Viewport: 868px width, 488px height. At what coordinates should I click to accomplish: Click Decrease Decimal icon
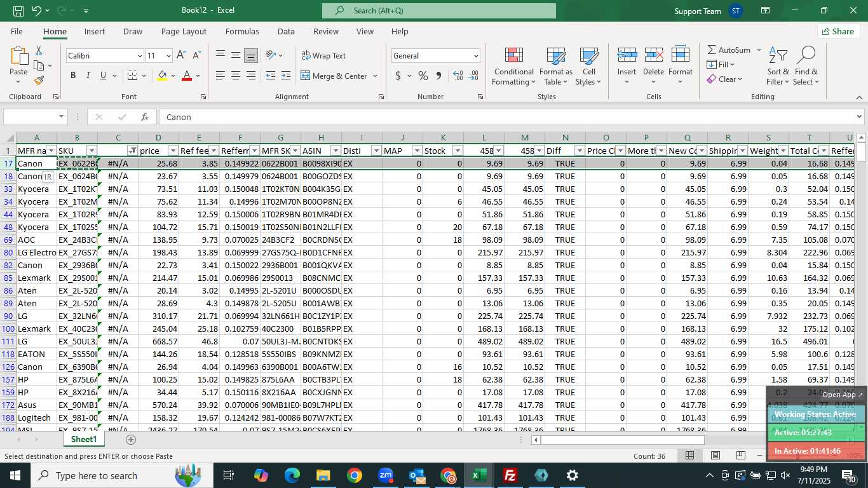point(473,76)
